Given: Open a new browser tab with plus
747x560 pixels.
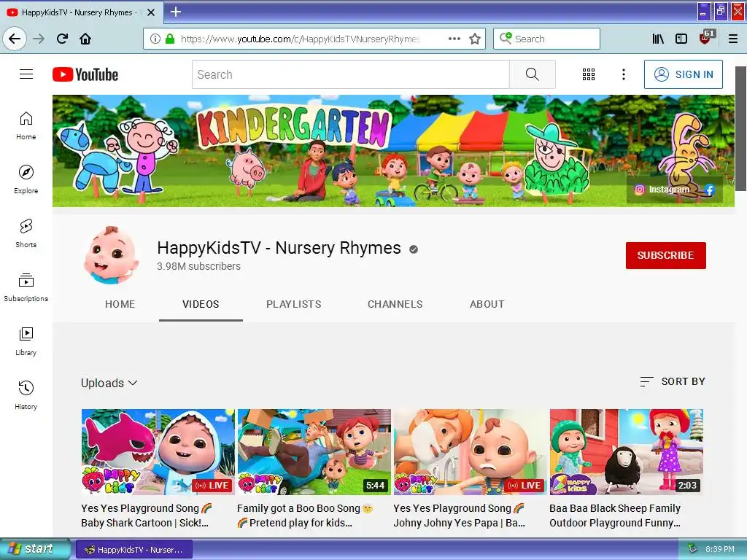Looking at the screenshot, I should [x=176, y=12].
